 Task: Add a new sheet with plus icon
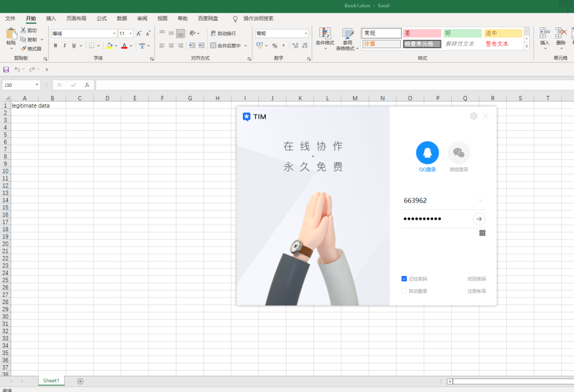pyautogui.click(x=80, y=381)
